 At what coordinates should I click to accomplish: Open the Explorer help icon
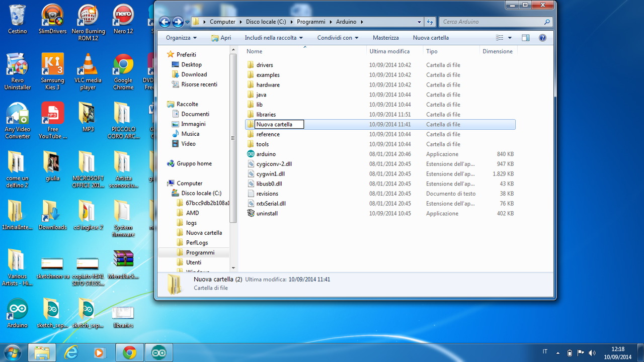coord(542,38)
